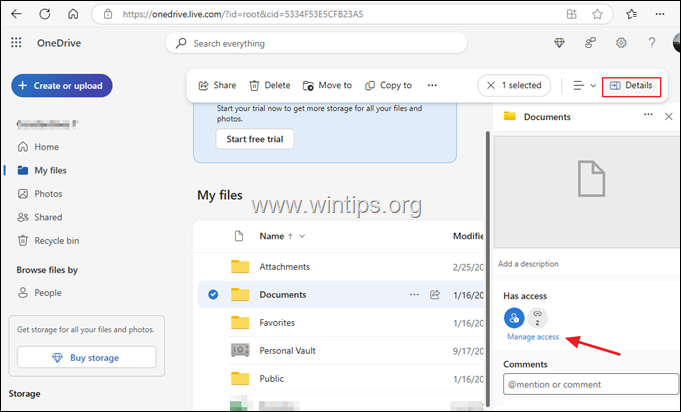Click the links count icon showing 2

[537, 318]
